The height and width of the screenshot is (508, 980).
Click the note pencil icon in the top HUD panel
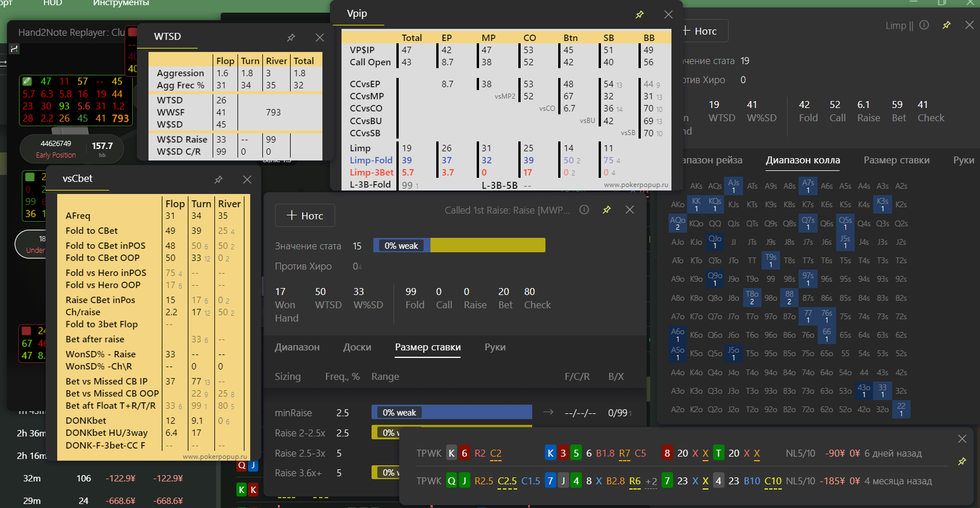(x=27, y=81)
